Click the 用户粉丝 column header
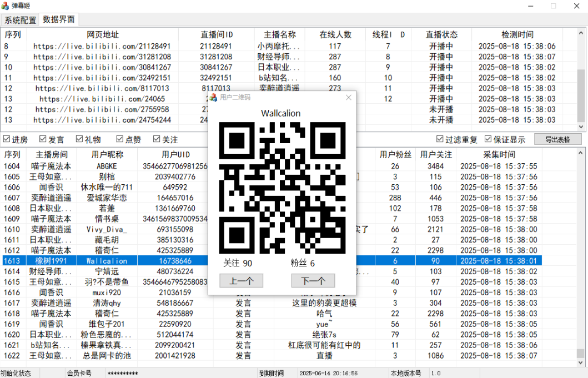588x378 pixels. coord(395,154)
